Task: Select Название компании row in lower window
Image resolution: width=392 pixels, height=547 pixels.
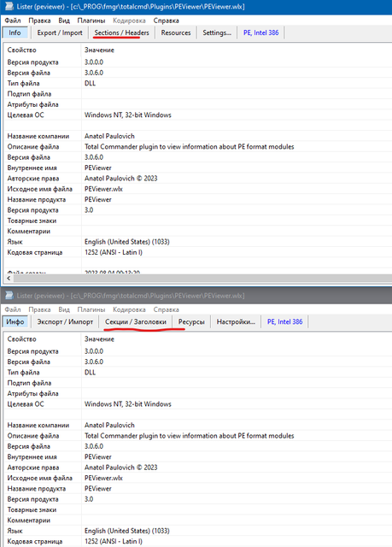Action: [x=198, y=425]
